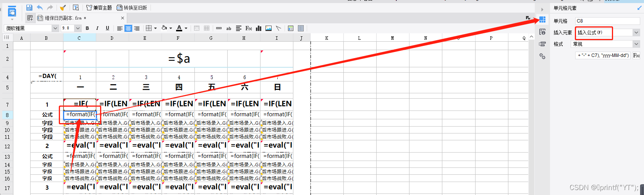Click the cell border icon

tap(149, 28)
